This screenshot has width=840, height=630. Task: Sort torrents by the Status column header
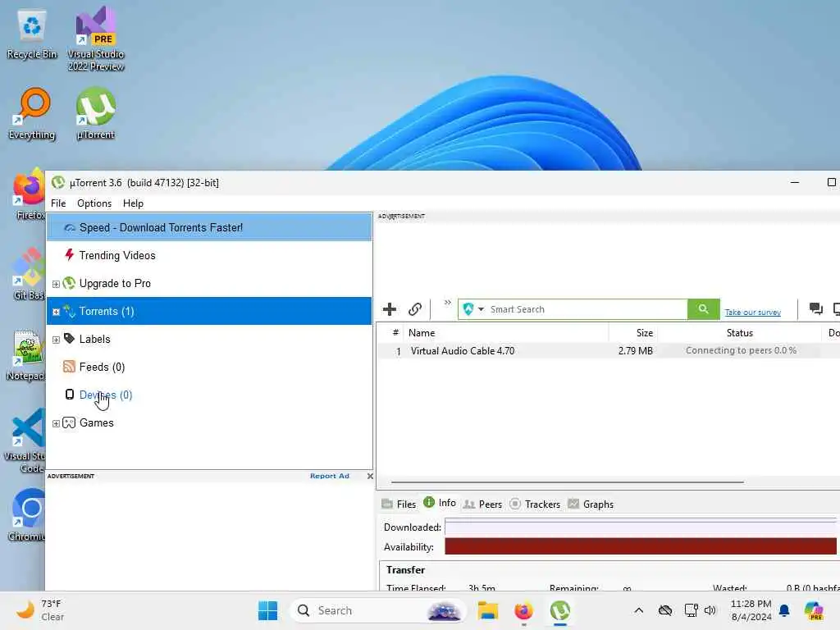740,333
